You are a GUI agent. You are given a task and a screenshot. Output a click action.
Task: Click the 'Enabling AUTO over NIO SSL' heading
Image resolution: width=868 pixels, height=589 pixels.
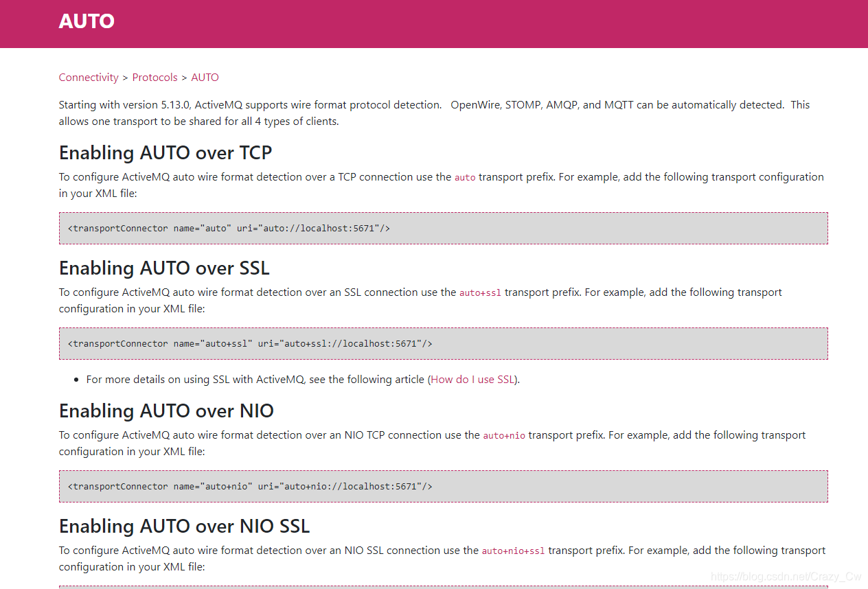[184, 526]
